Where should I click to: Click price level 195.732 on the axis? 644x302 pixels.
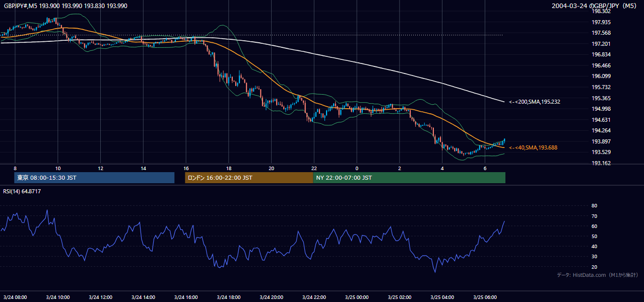(x=601, y=87)
